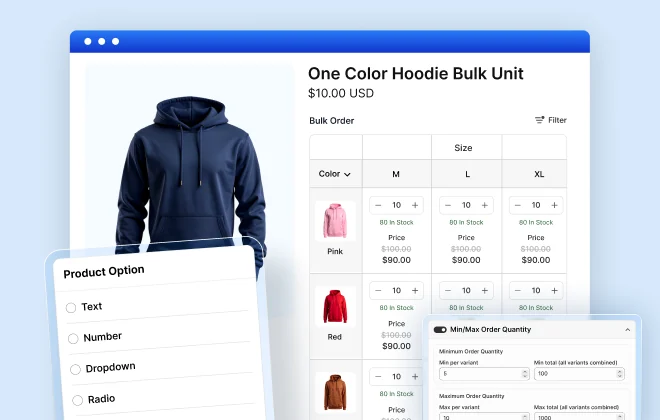Click the L size column header
This screenshot has height=420, width=660.
pos(467,174)
